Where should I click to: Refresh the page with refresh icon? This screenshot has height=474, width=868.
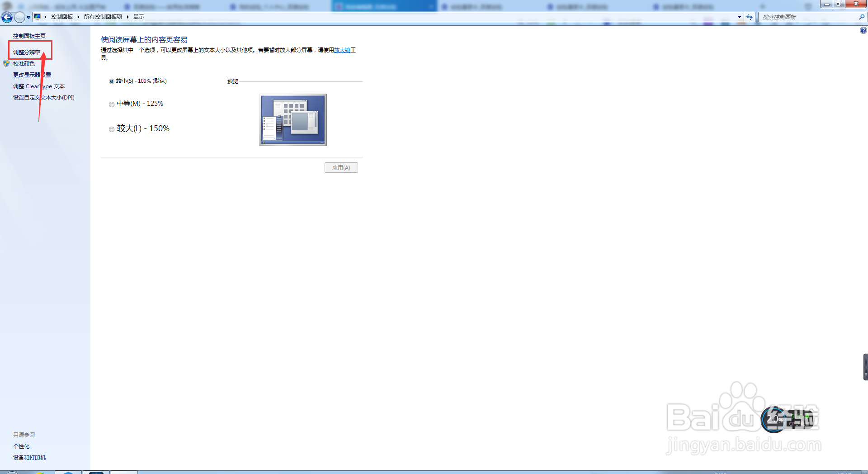[x=750, y=17]
